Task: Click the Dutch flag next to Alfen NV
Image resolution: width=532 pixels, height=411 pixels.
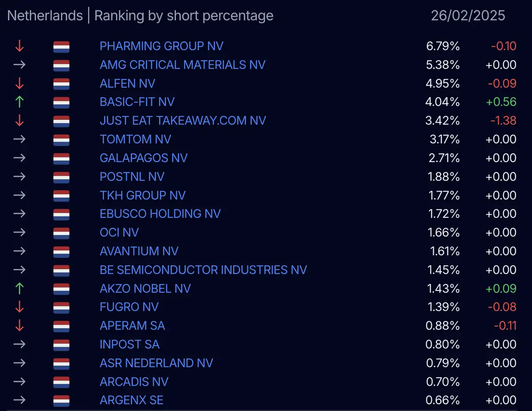Action: (61, 84)
